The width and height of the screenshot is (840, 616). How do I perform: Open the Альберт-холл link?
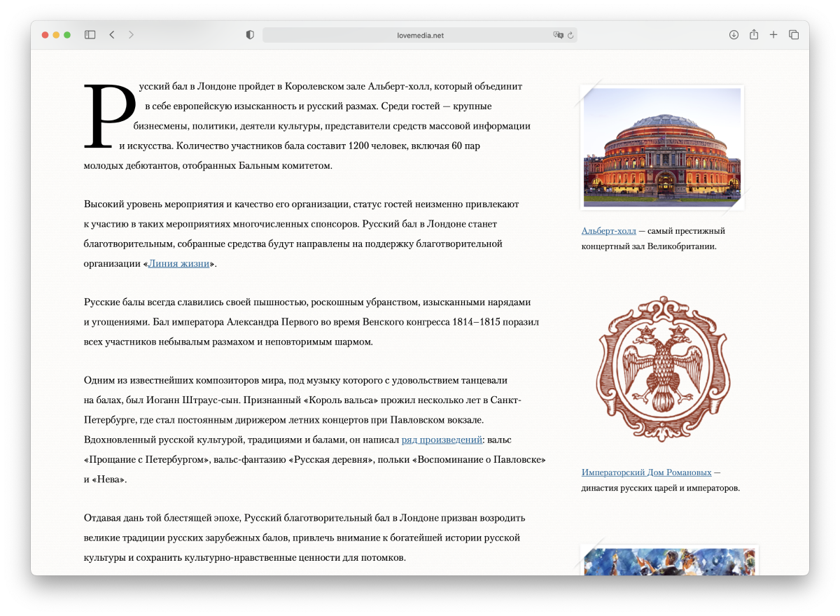click(x=609, y=231)
